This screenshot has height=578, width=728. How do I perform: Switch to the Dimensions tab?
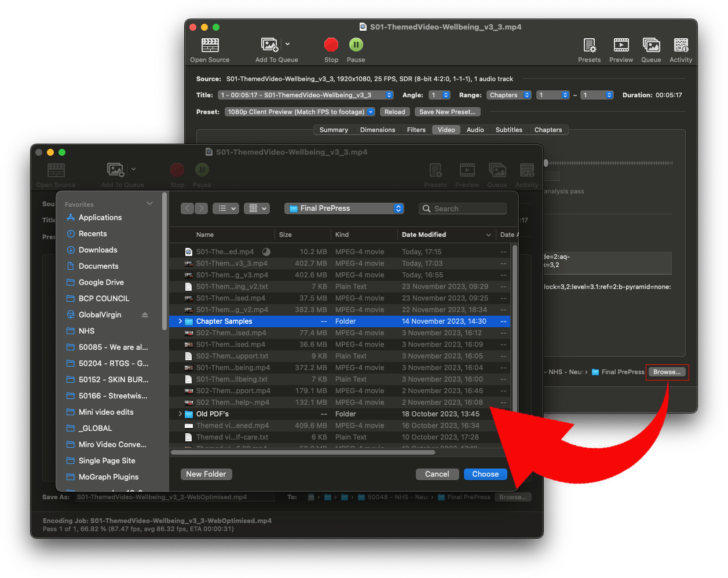click(377, 130)
